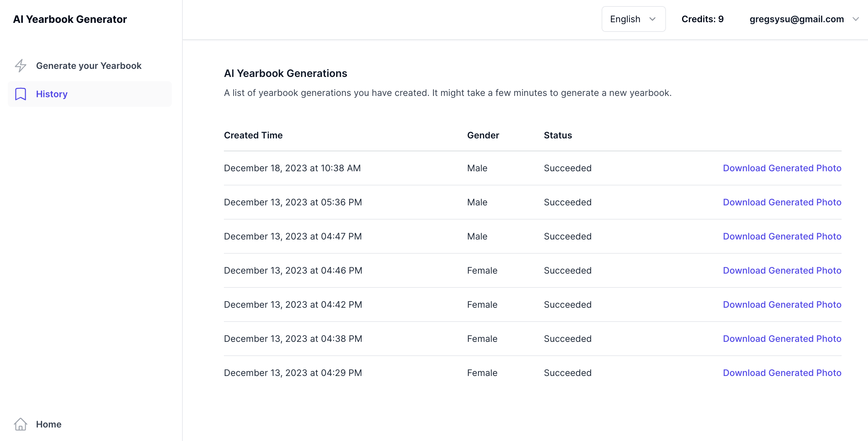Click the Status column header
868x441 pixels.
pos(558,135)
